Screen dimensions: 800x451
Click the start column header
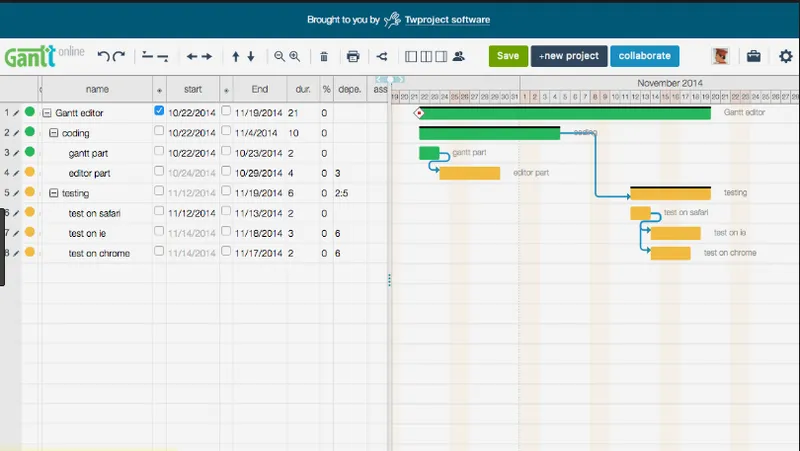coord(193,89)
